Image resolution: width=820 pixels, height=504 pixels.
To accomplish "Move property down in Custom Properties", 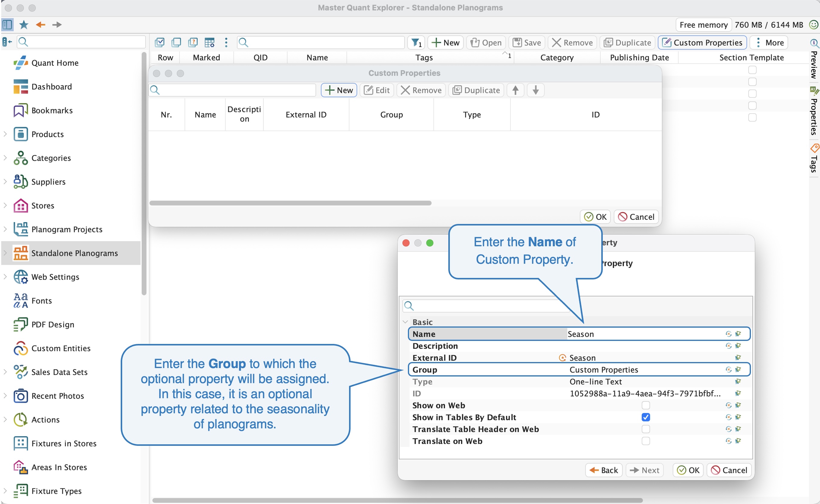I will click(536, 90).
